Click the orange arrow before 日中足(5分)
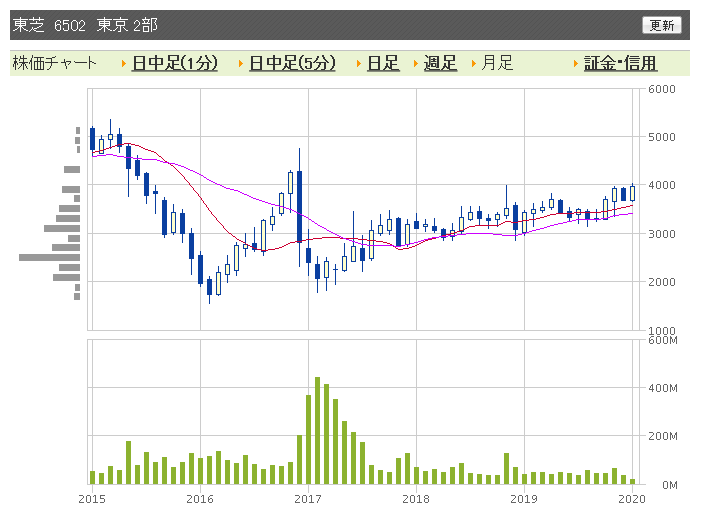This screenshot has height=521, width=701. tap(241, 64)
